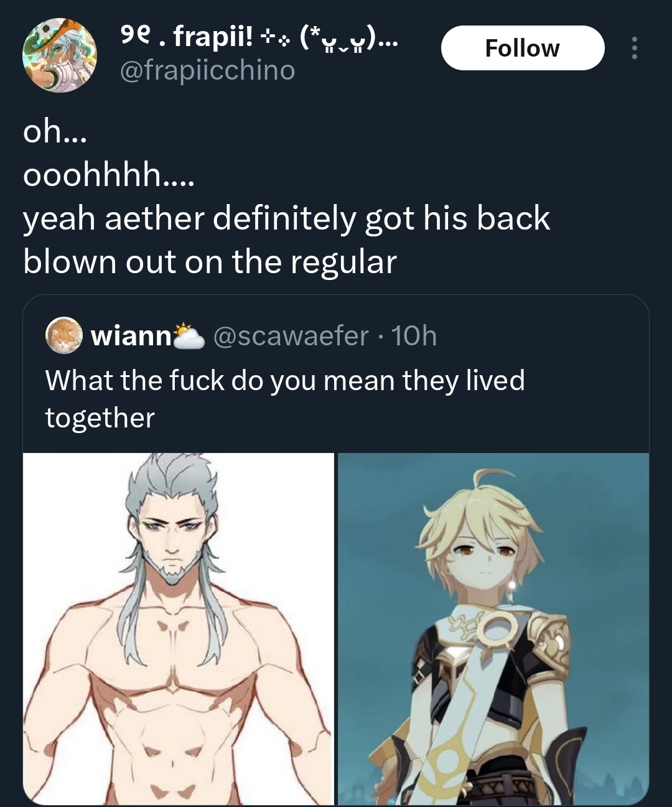Open the @scawaefer handle
The image size is (672, 807).
(x=291, y=336)
